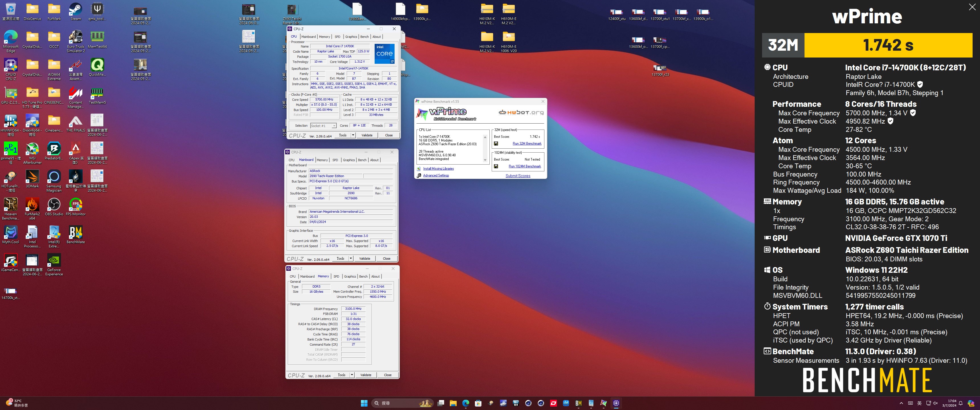Open File Explorer from the taskbar
The image size is (980, 410).
click(453, 403)
